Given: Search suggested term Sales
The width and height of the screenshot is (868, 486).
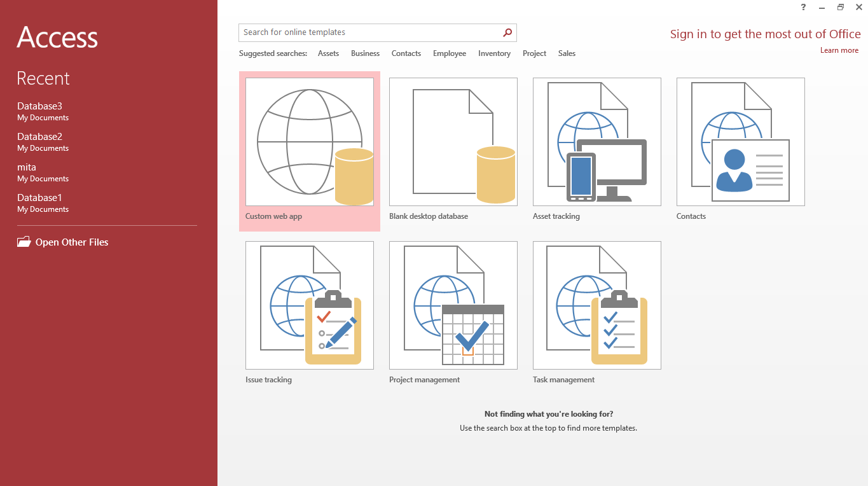Looking at the screenshot, I should [567, 53].
